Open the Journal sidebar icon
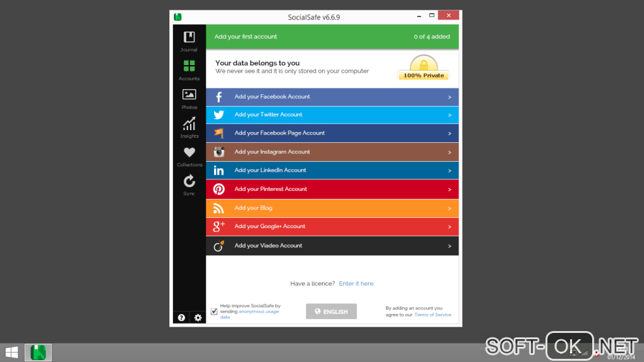644x362 pixels. (189, 37)
